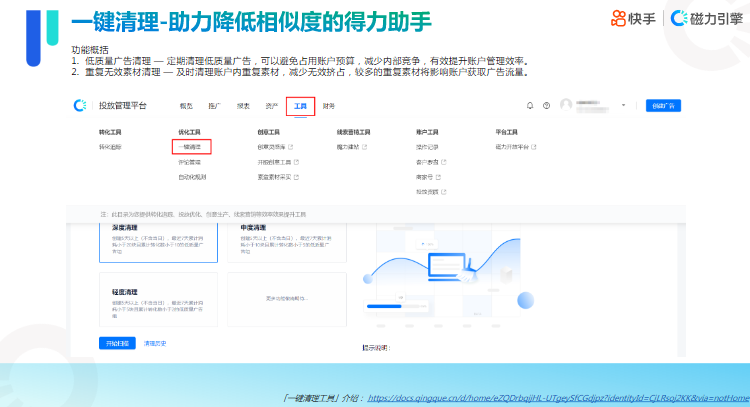Image resolution: width=750 pixels, height=407 pixels.
Task: Open 评论管理 menu entry
Action: coord(189,162)
